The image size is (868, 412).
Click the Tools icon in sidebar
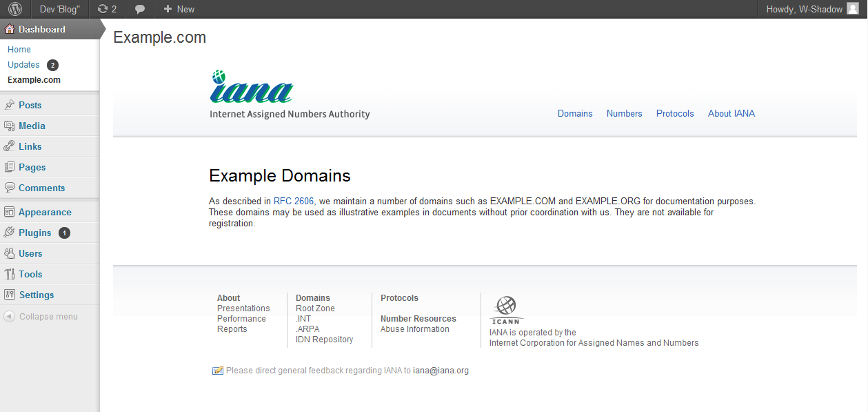[10, 274]
